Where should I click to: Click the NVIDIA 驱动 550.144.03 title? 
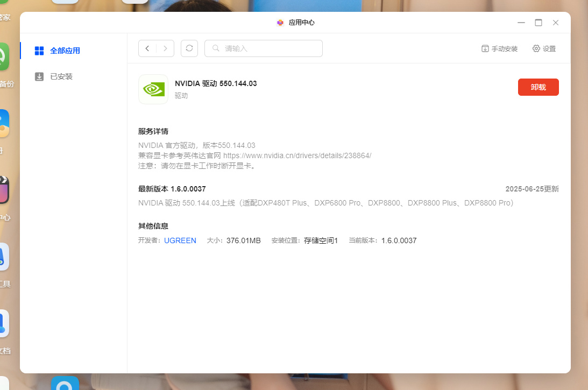click(x=216, y=83)
